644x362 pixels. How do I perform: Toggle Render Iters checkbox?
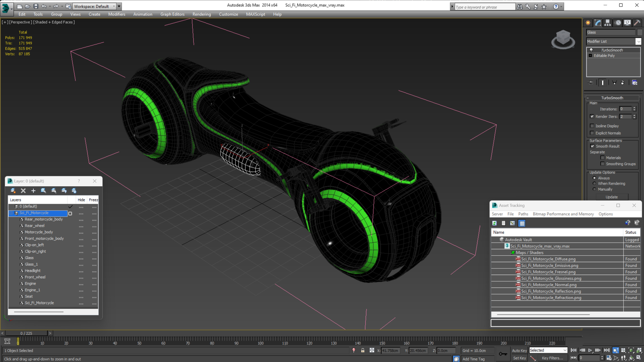[x=592, y=116]
